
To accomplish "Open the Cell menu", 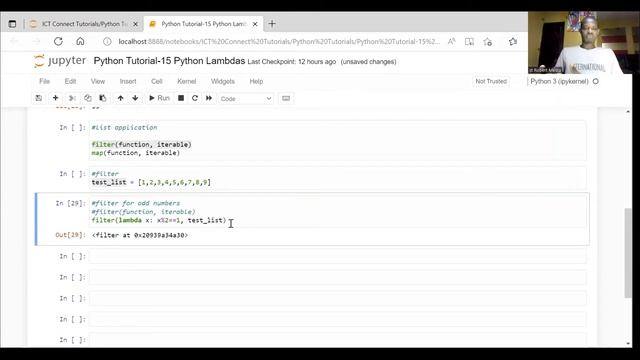I will [157, 81].
